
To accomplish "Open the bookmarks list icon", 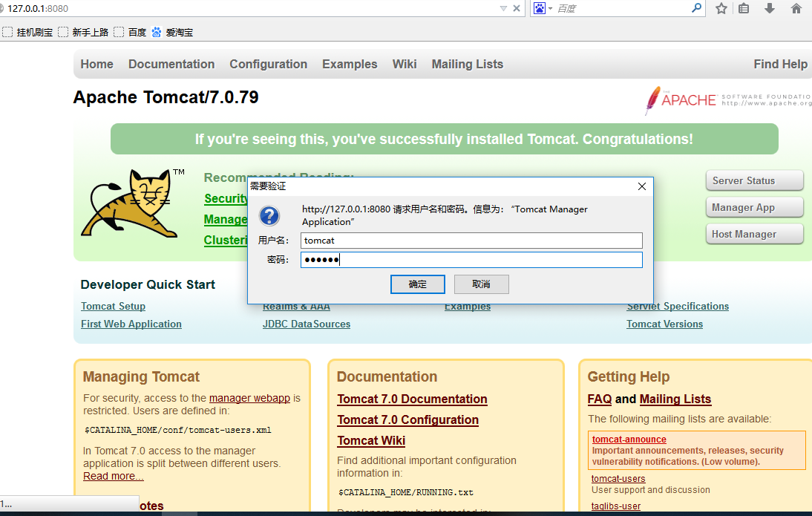I will coord(744,8).
